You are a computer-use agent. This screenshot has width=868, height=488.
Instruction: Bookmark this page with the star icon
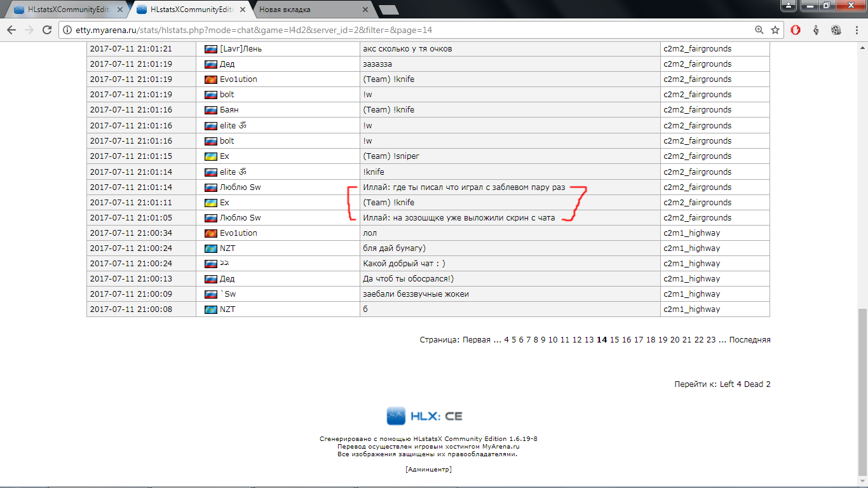(x=775, y=30)
